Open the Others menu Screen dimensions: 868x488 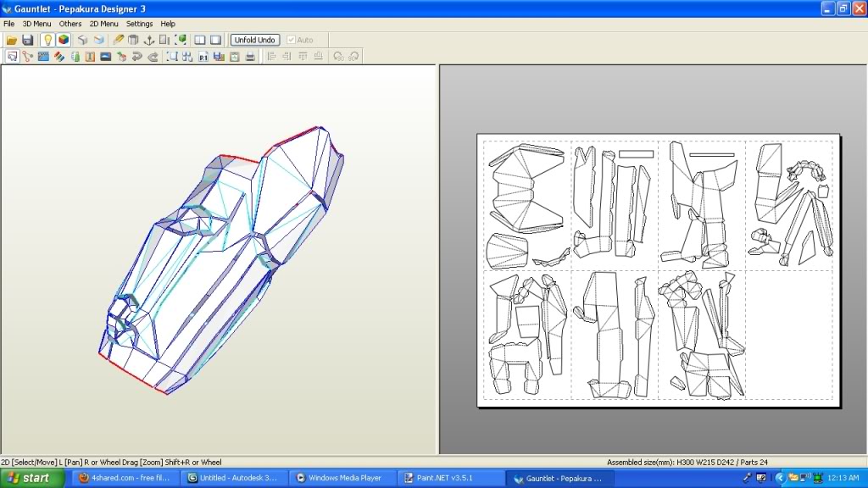point(70,24)
